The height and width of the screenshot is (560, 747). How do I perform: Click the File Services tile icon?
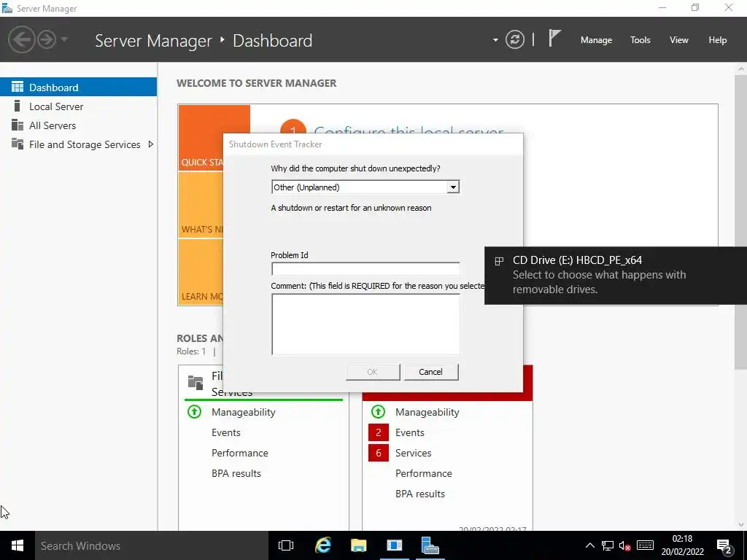(x=196, y=382)
